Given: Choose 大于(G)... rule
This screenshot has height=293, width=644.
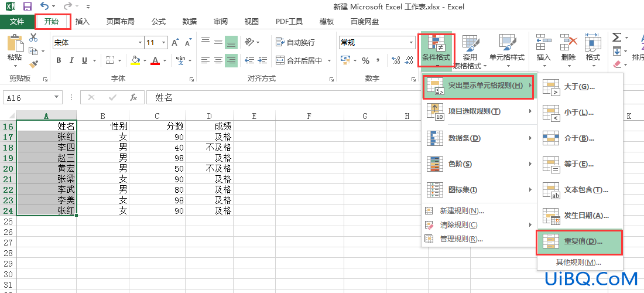Looking at the screenshot, I should point(580,87).
